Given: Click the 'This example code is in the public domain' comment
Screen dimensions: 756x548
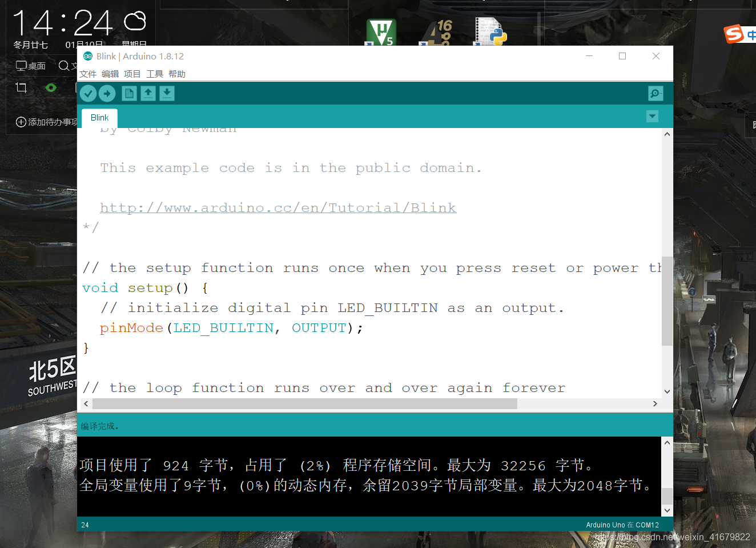Looking at the screenshot, I should coord(291,168).
